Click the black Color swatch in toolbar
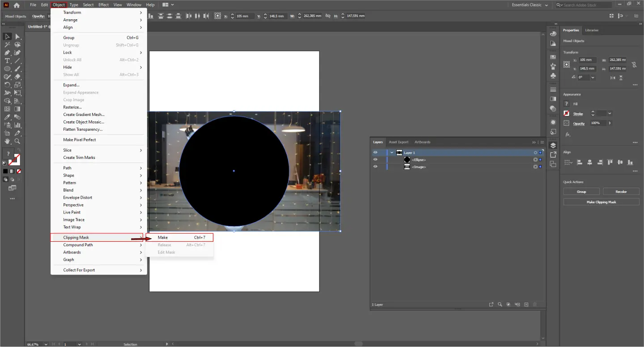 [x=5, y=171]
